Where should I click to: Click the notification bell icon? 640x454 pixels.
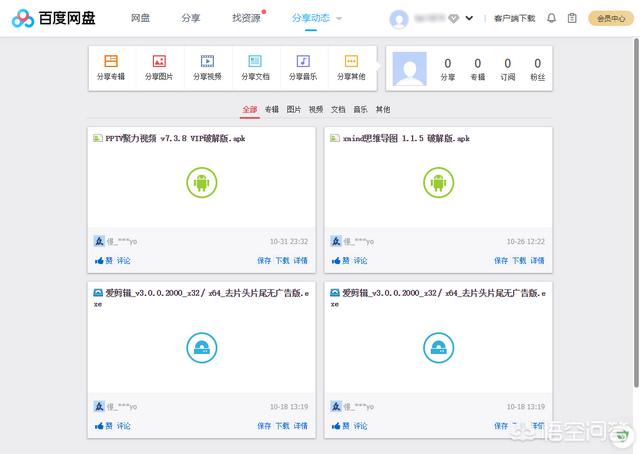[551, 18]
